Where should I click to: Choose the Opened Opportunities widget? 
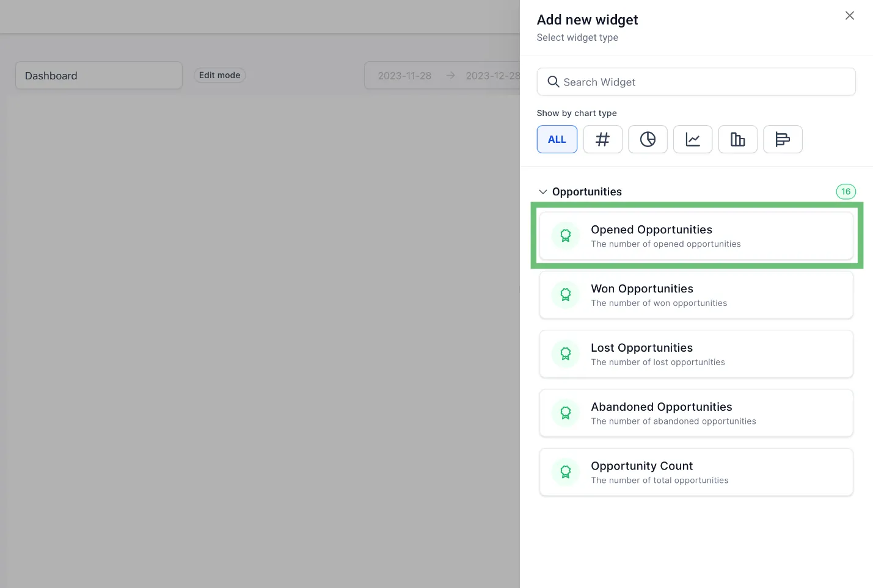tap(696, 236)
